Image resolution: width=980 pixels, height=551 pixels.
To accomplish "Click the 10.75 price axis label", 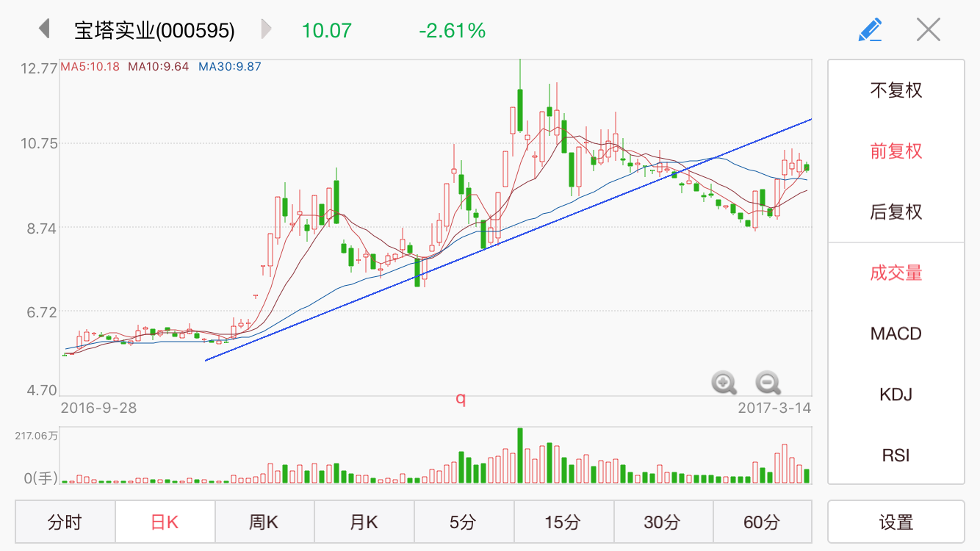I will (x=39, y=144).
